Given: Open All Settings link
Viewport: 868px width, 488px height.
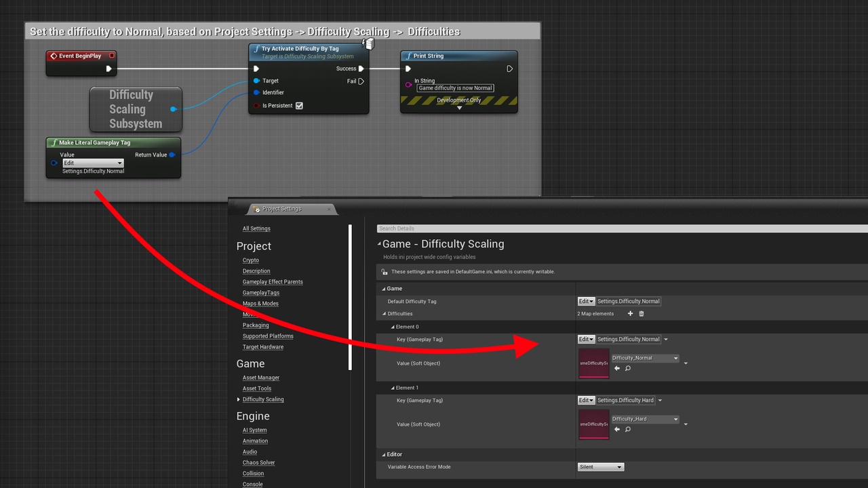Looking at the screenshot, I should tap(256, 228).
